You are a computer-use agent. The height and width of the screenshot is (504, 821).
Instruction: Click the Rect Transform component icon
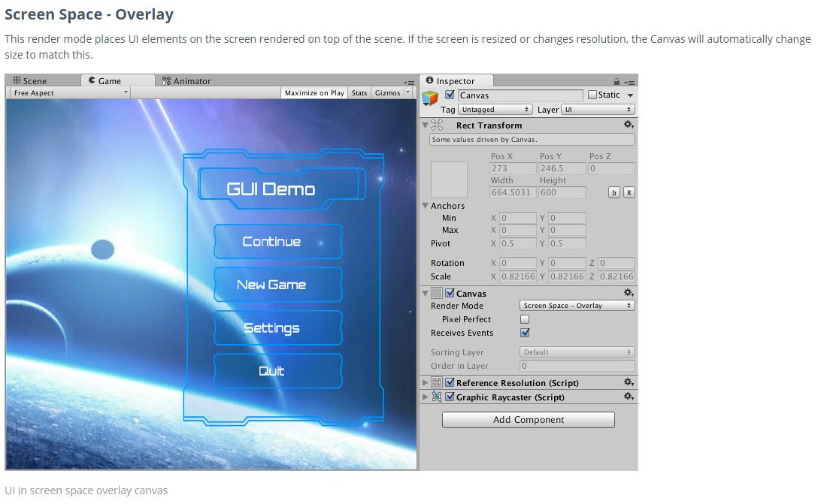tap(437, 125)
